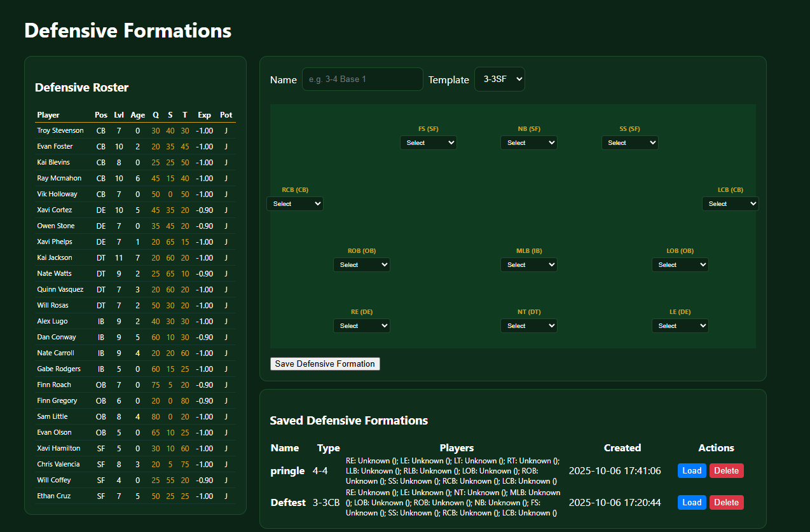Delete the Deftest saved formation
Screen dimensions: 810x532
[726, 503]
